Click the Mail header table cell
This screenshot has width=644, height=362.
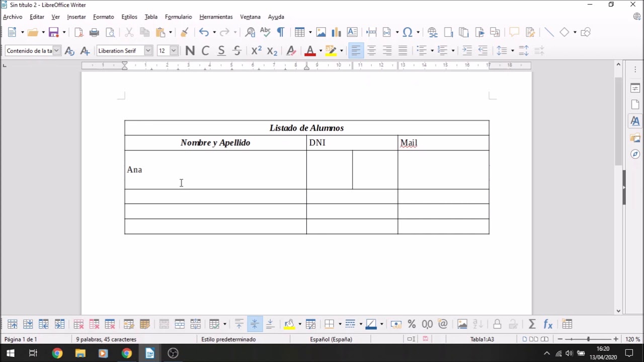(x=443, y=143)
